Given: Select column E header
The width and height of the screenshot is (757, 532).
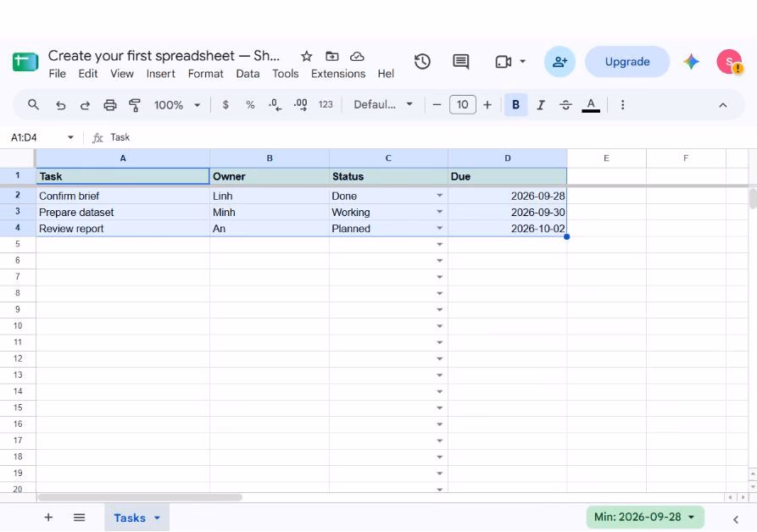Looking at the screenshot, I should click(x=606, y=158).
